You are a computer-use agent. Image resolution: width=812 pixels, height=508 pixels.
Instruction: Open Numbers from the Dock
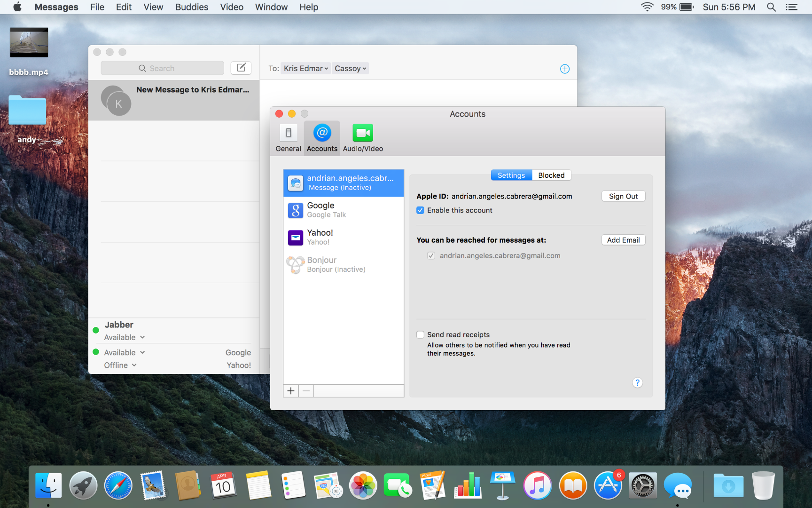(468, 485)
